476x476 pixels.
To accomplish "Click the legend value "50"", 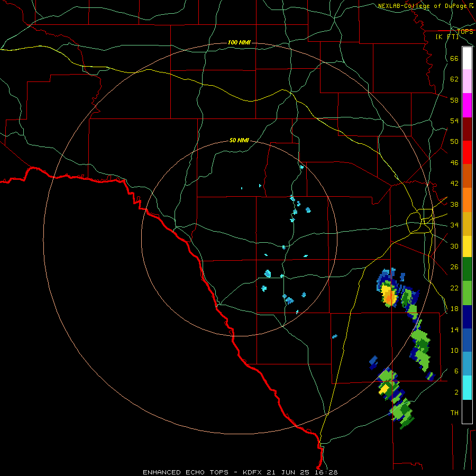I will click(x=454, y=142).
